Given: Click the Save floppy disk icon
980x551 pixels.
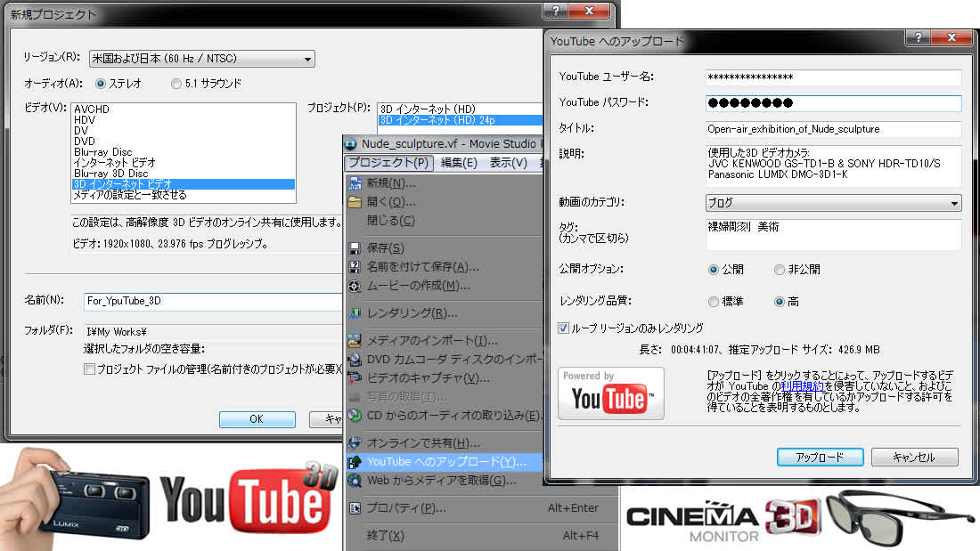Looking at the screenshot, I should [x=355, y=248].
